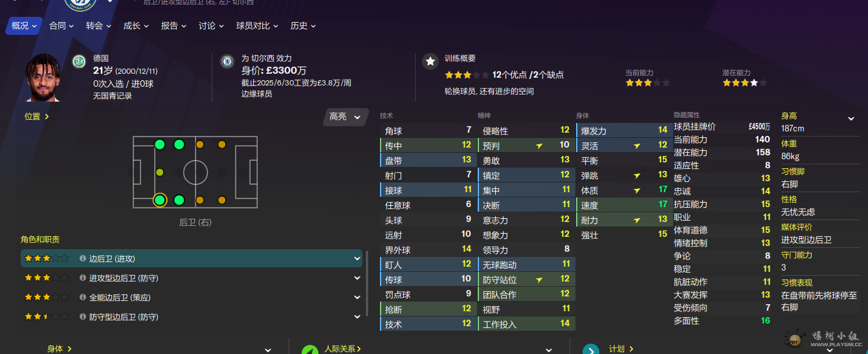868x354 pixels.
Task: Expand the 边后卫 (进攻) role row
Action: tap(357, 259)
